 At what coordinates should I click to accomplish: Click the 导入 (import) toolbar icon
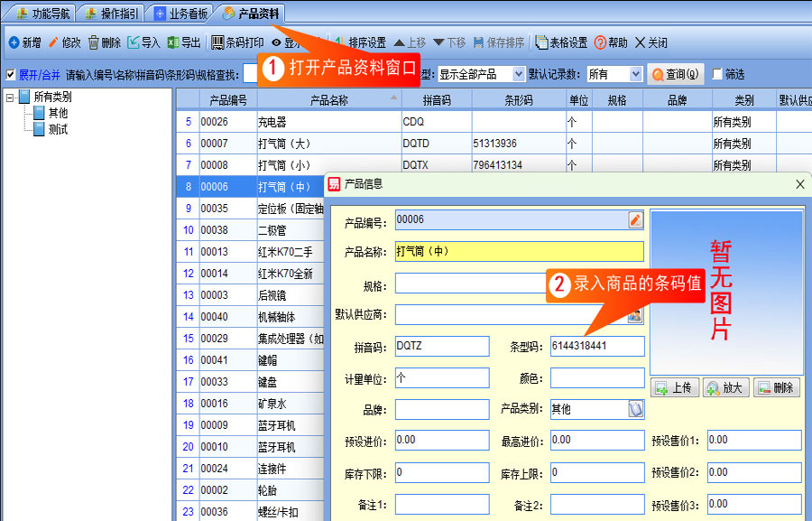point(134,42)
